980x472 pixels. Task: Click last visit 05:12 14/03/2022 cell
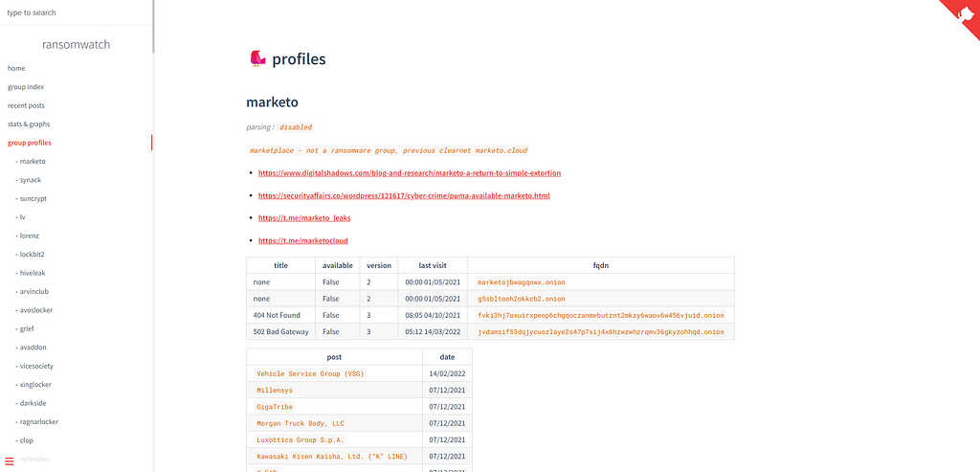click(x=434, y=332)
